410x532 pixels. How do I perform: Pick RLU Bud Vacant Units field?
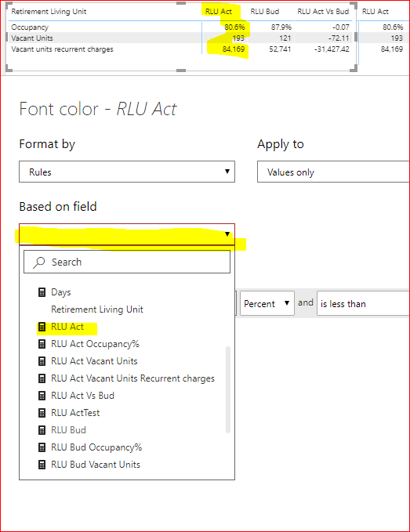coord(96,465)
